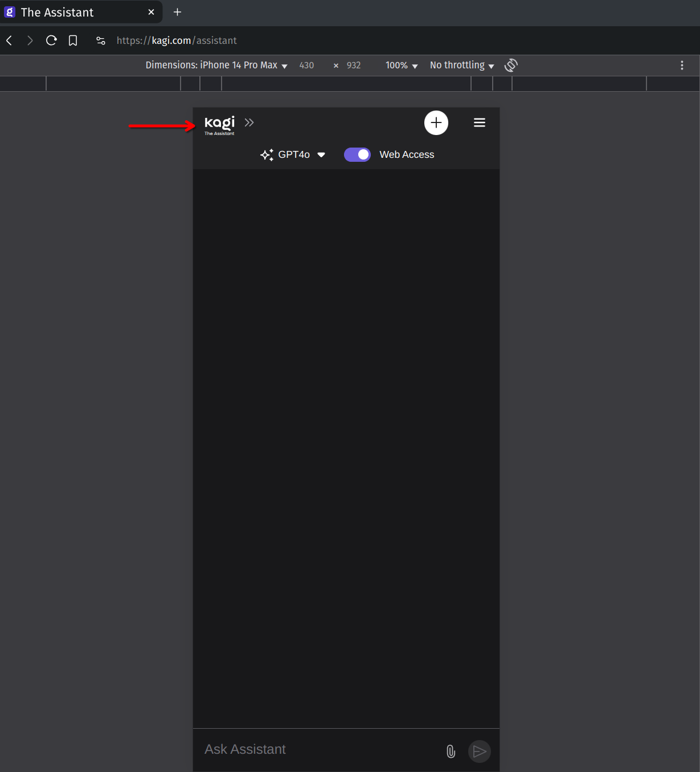Open the hamburger menu

click(x=479, y=122)
